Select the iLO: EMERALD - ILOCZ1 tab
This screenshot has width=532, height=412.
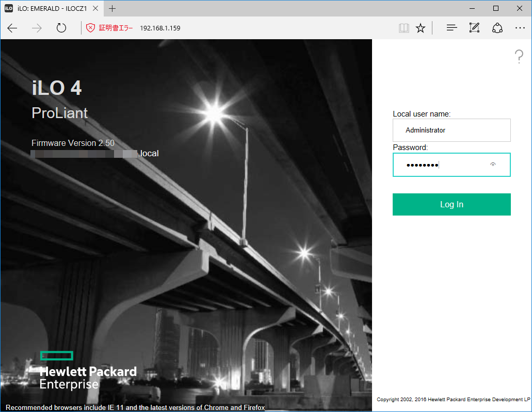pyautogui.click(x=52, y=8)
